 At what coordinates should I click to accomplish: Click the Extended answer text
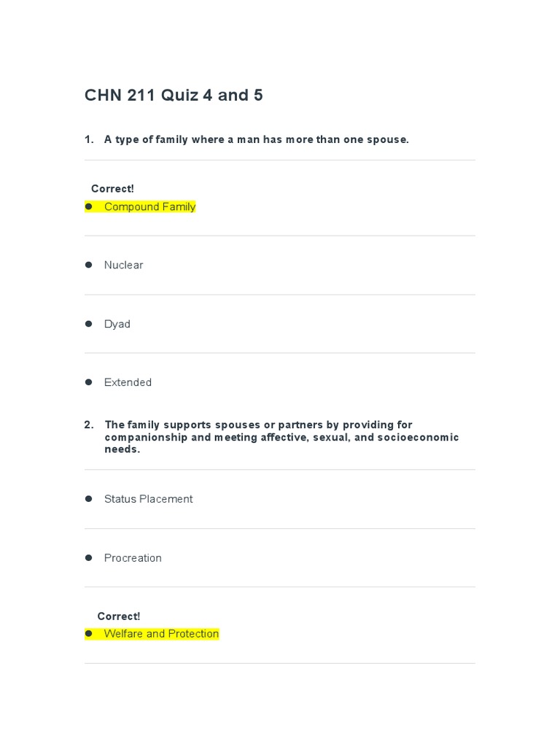click(x=128, y=382)
